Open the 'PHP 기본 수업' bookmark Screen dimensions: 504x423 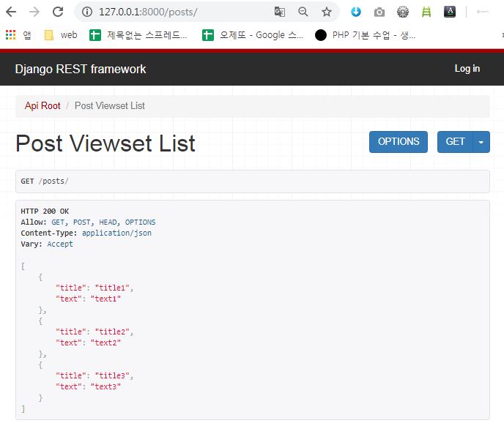365,34
